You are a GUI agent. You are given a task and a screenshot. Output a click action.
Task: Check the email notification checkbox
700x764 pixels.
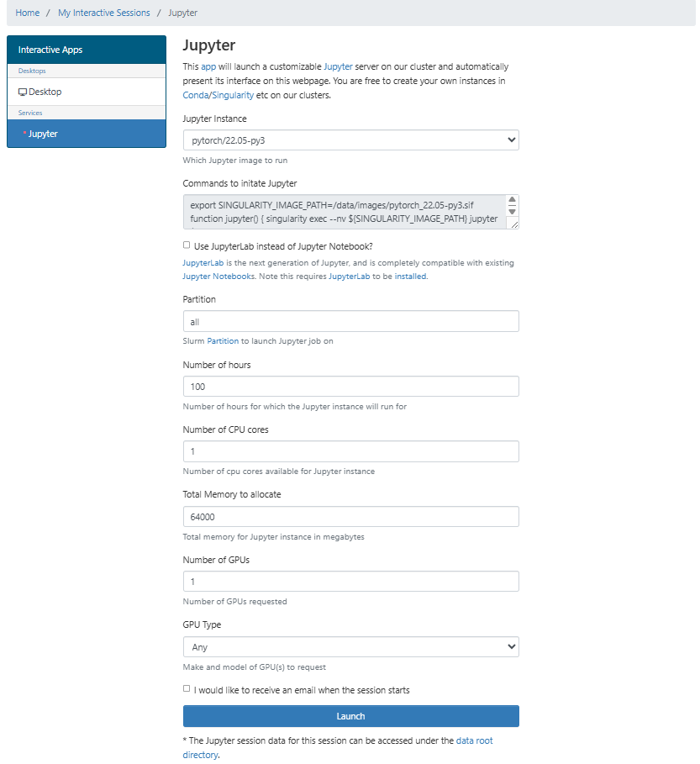[187, 688]
